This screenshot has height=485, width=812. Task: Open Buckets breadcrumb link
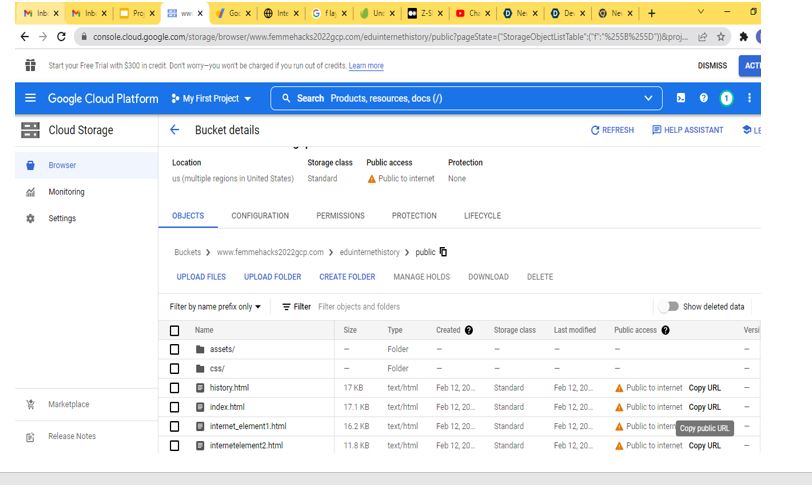click(187, 252)
